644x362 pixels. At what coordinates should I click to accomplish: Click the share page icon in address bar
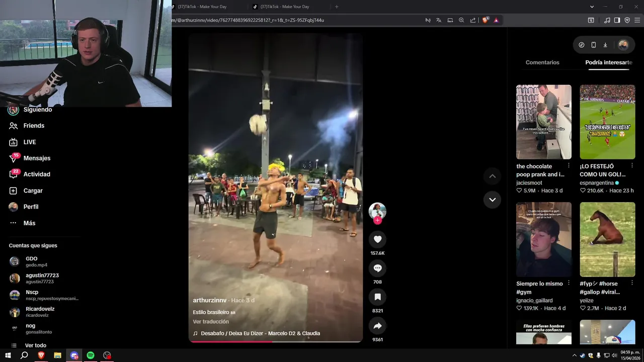(473, 20)
